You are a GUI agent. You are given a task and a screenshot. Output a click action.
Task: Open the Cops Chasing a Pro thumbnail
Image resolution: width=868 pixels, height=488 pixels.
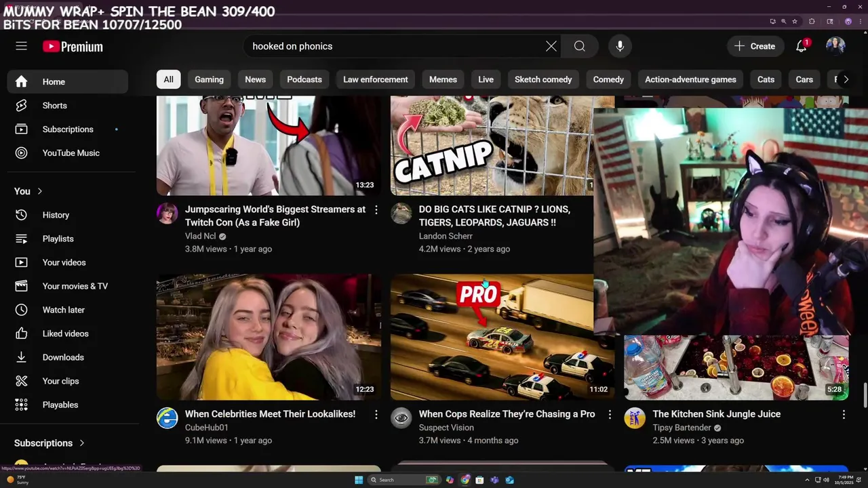(502, 337)
